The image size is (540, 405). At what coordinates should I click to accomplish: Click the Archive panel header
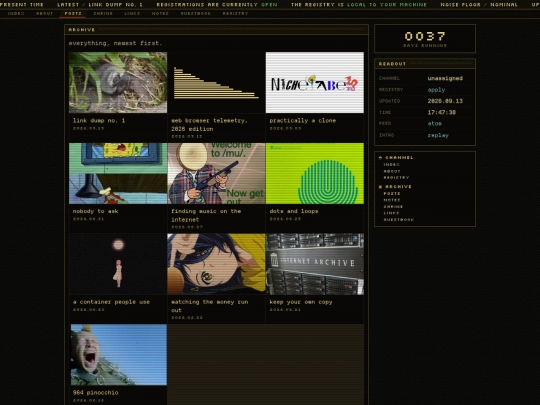pyautogui.click(x=216, y=30)
